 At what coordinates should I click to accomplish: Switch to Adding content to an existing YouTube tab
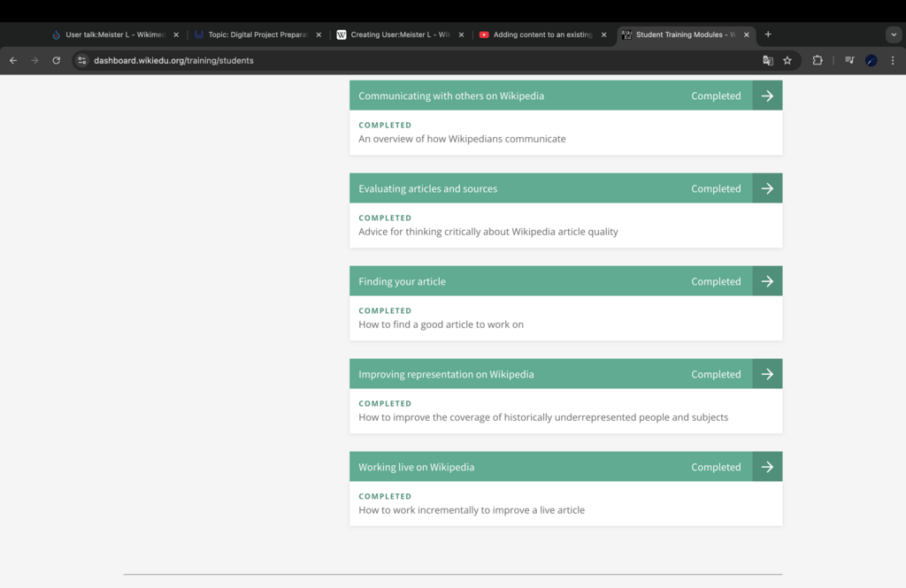543,34
